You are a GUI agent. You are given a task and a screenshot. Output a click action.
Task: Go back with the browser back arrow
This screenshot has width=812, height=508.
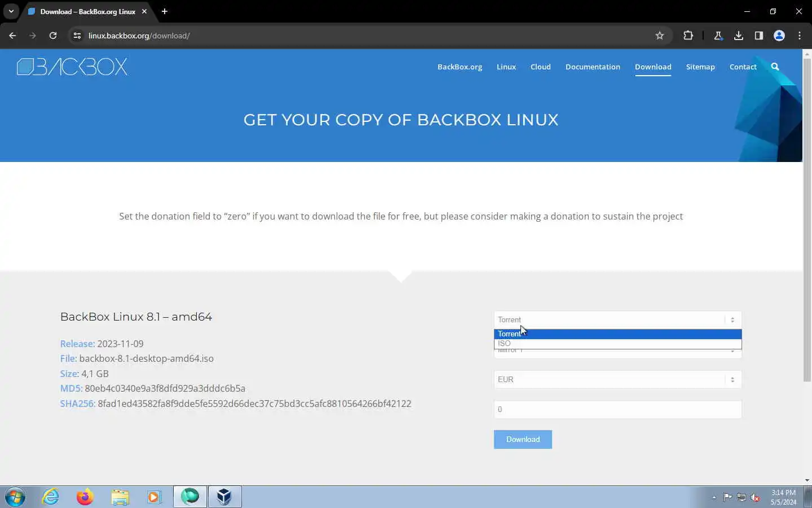click(x=12, y=36)
